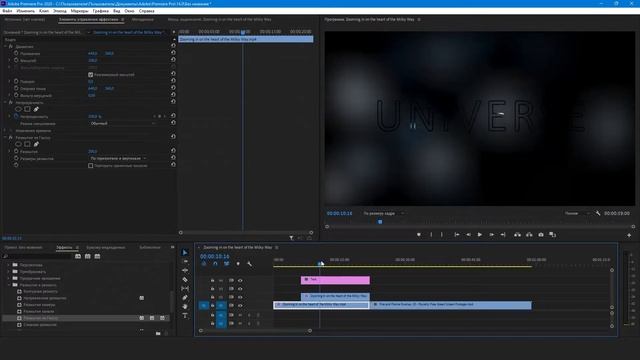Toggle the Uniform Scale checkbox
This screenshot has height=360, width=640.
(x=91, y=75)
